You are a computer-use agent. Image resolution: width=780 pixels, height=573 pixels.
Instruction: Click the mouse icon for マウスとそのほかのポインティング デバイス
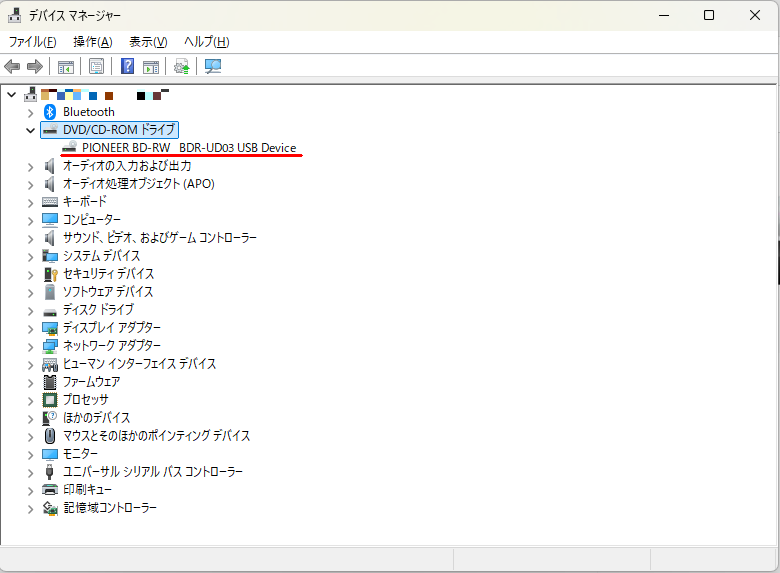point(50,436)
